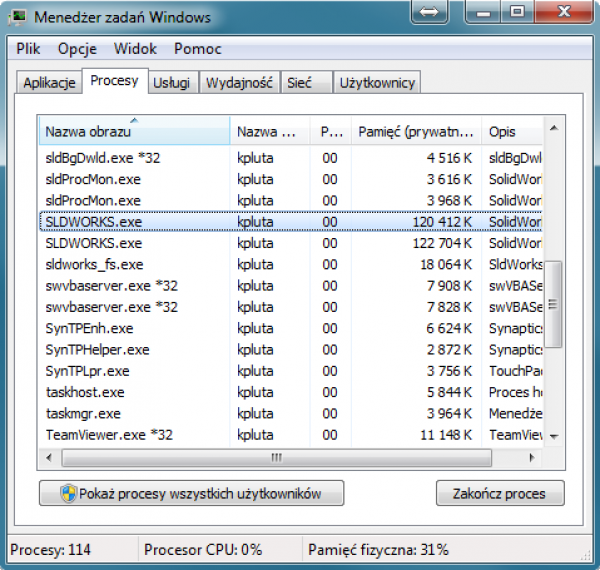Click Pokaż procesy wszystkich użytkowników button
Viewport: 600px width, 570px height.
pos(191,493)
